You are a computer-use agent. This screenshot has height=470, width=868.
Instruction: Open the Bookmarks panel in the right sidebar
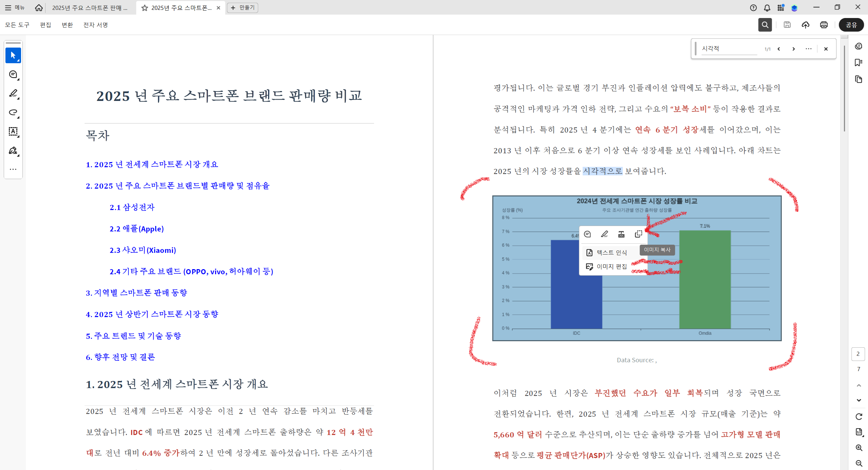(x=858, y=63)
